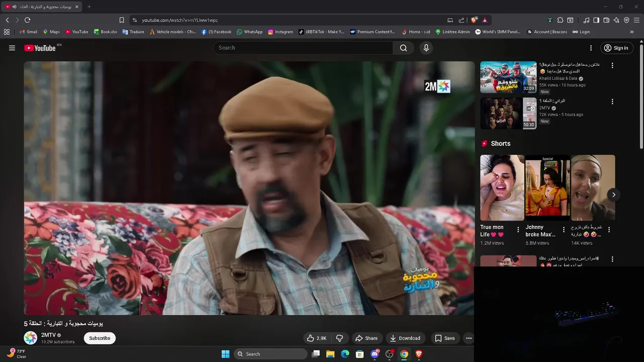Close the YouTube tab
The width and height of the screenshot is (644, 362).
pyautogui.click(x=76, y=7)
